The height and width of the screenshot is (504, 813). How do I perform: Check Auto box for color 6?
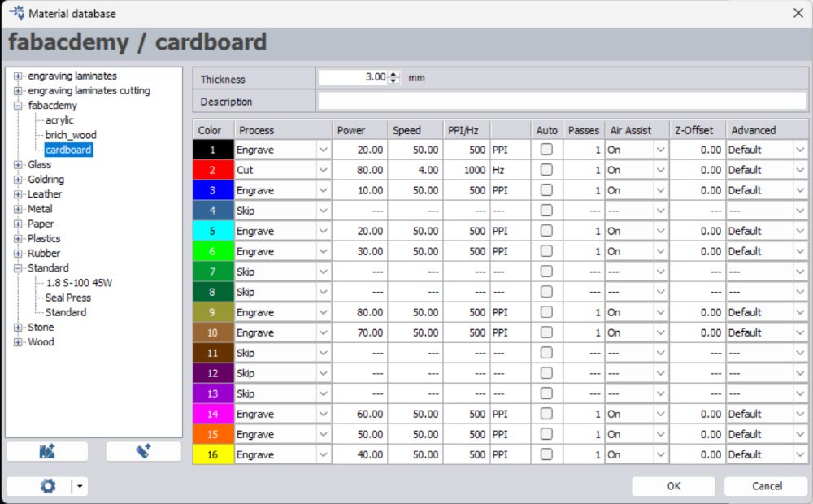coord(546,251)
